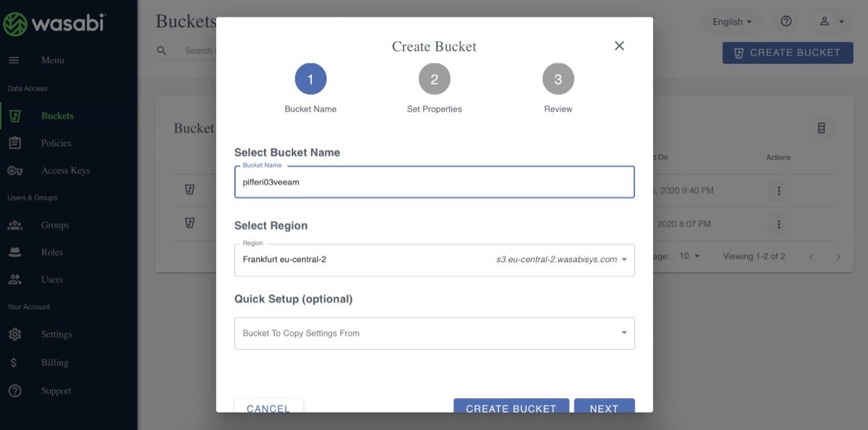This screenshot has height=430, width=868.
Task: Click the NEXT button
Action: pyautogui.click(x=604, y=407)
